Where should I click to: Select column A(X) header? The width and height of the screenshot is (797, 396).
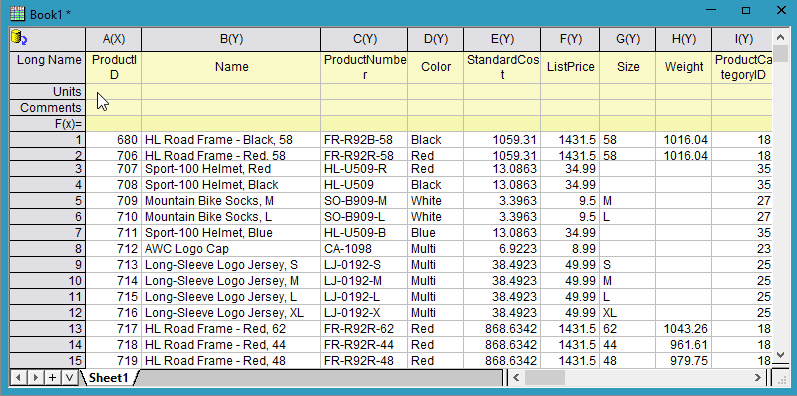113,39
